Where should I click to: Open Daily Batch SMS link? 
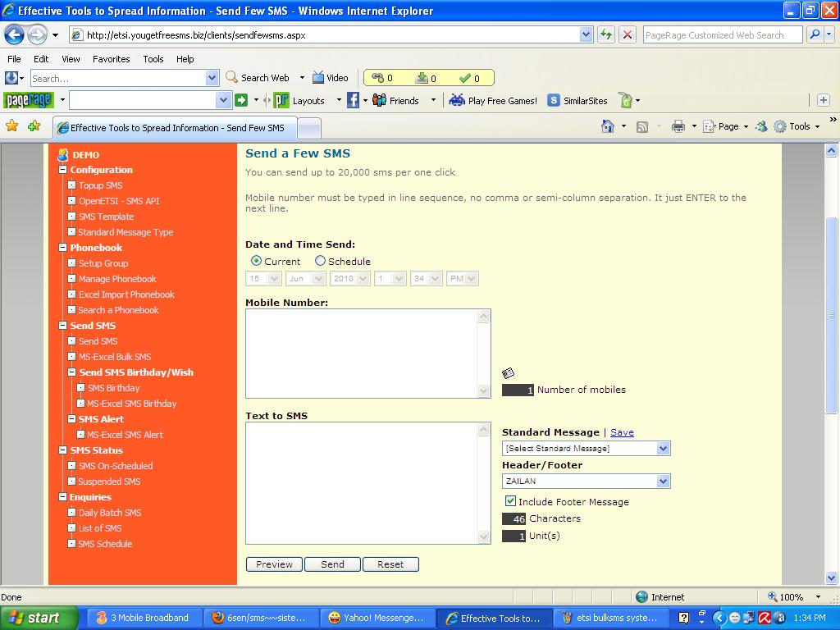pos(110,513)
